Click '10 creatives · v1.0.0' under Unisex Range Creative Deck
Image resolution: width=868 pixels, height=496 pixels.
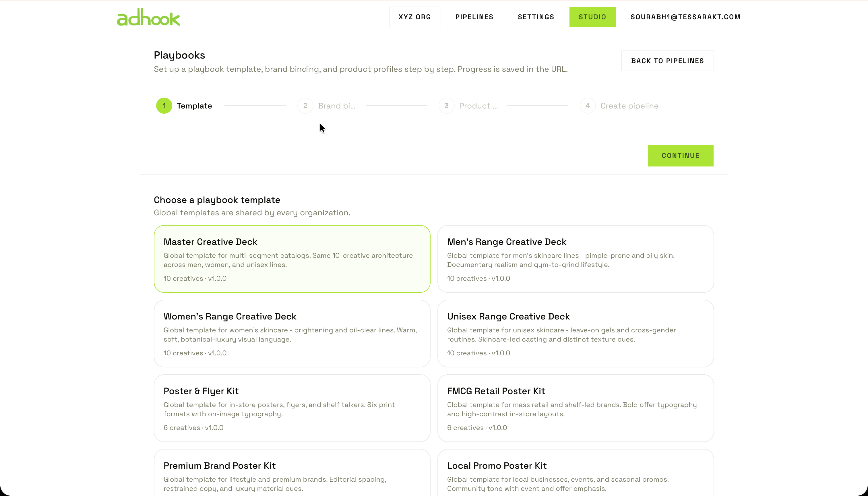[478, 353]
